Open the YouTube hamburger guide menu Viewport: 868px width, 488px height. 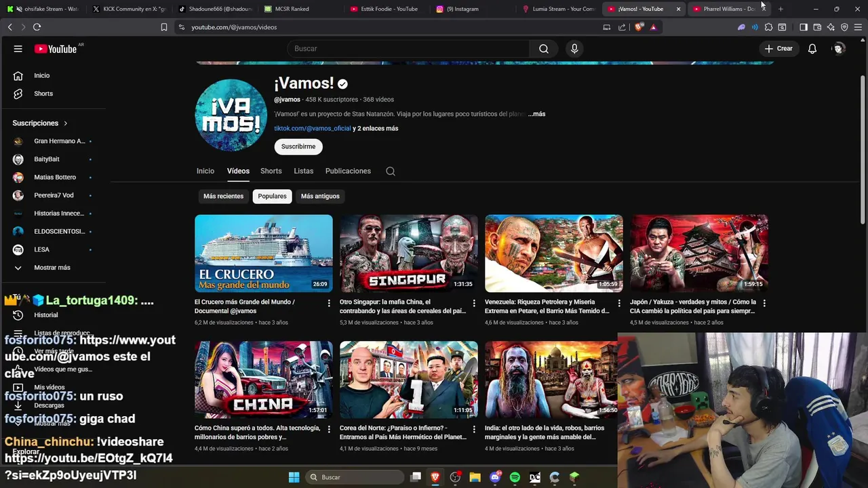click(18, 49)
